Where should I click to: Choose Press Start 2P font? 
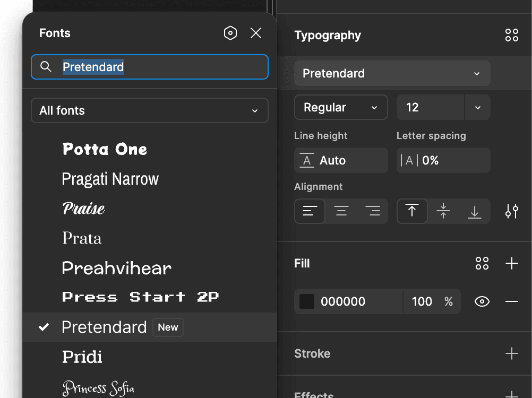click(x=140, y=297)
